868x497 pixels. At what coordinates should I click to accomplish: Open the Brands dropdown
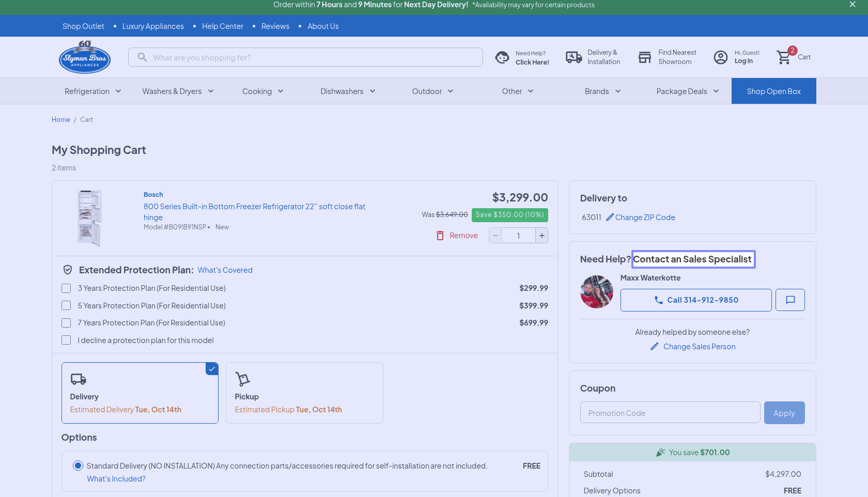[602, 91]
